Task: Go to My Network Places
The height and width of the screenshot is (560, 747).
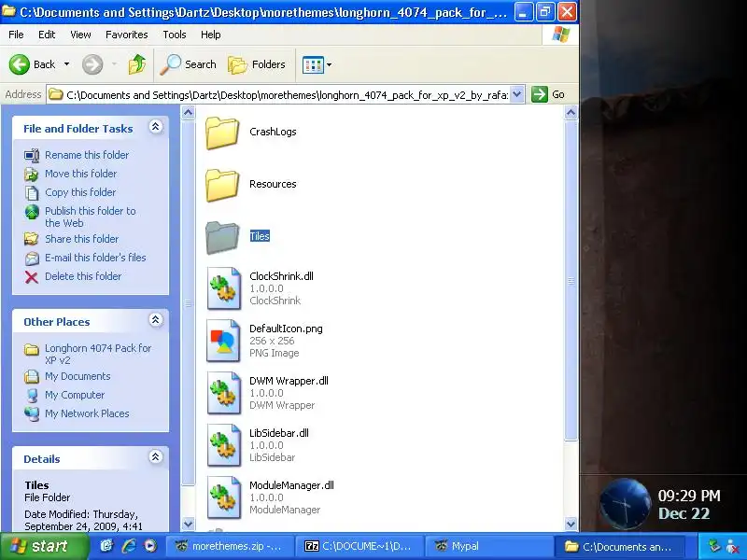Action: [87, 413]
